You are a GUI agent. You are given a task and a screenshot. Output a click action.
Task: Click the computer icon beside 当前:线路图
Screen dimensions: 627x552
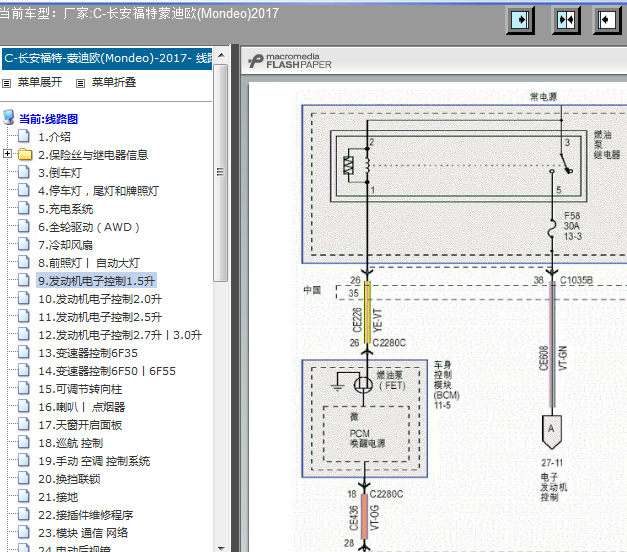[9, 118]
